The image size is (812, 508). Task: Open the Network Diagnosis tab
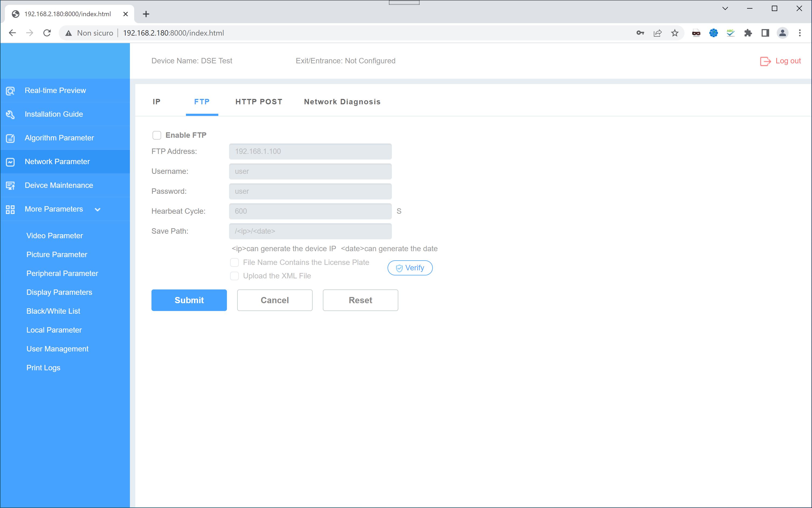(x=342, y=102)
